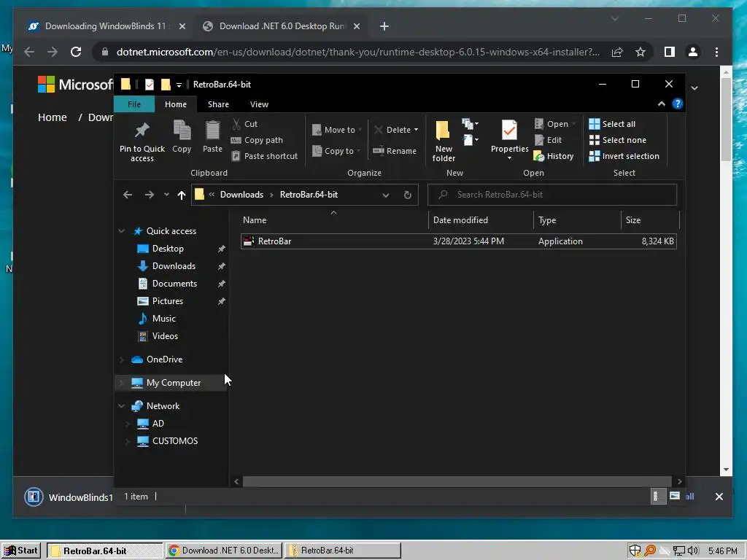Screen dimensions: 747x560
Task: Click the Copy ribbon icon
Action: (182, 131)
